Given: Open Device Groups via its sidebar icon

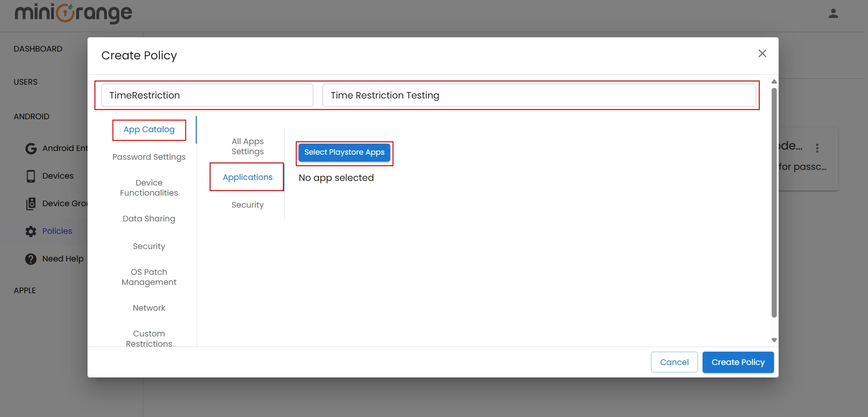Looking at the screenshot, I should click(30, 203).
